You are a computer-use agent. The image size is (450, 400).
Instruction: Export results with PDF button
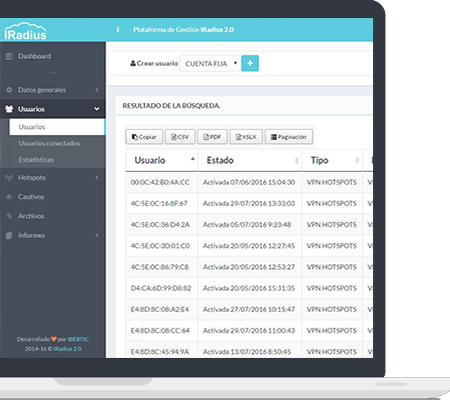(x=212, y=137)
